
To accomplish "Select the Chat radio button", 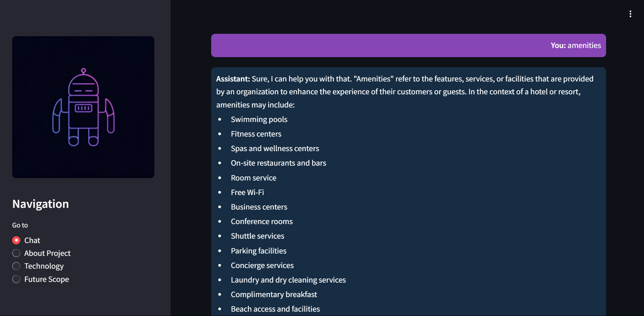I will 16,240.
